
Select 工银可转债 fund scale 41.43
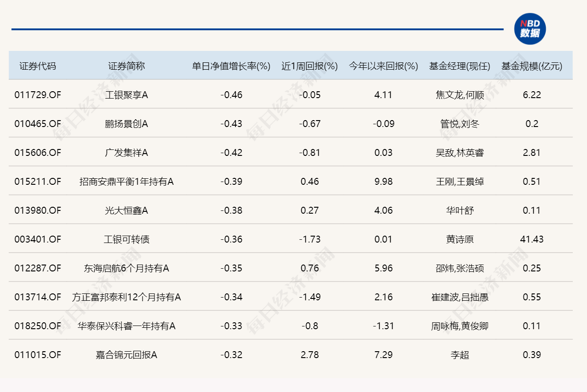tap(532, 239)
